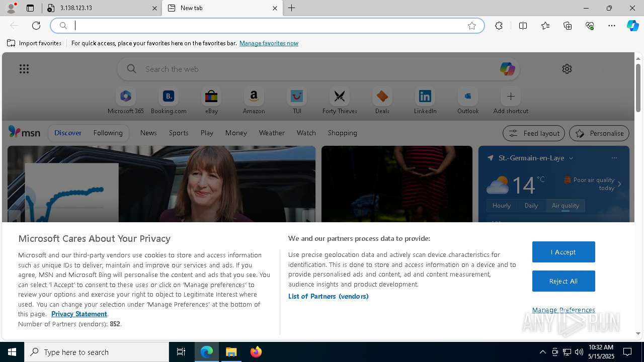Open TUI shortcut
644x362 pixels.
(297, 101)
